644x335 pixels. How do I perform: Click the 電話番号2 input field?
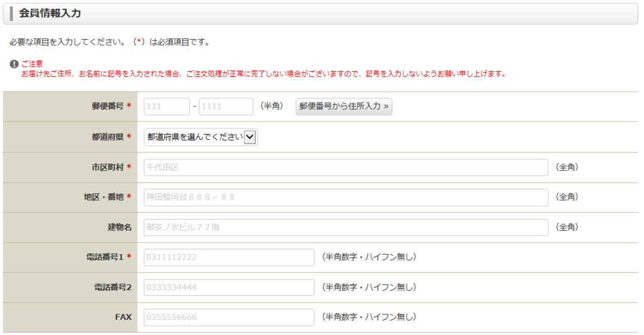coord(229,287)
